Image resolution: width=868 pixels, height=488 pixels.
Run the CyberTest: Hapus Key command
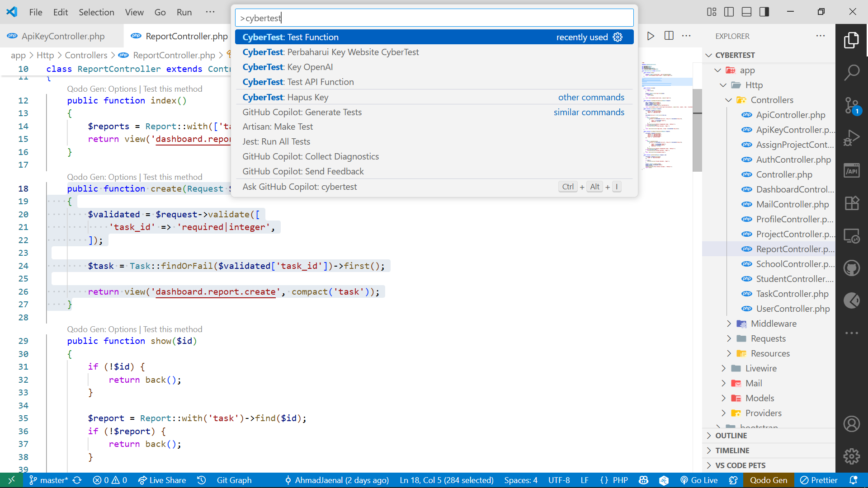[285, 97]
